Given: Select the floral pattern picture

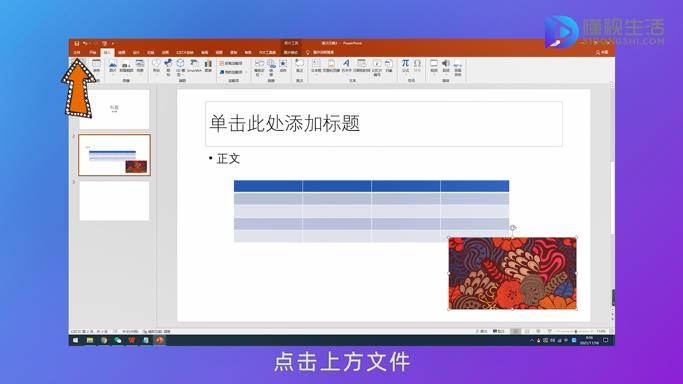Looking at the screenshot, I should coord(512,273).
